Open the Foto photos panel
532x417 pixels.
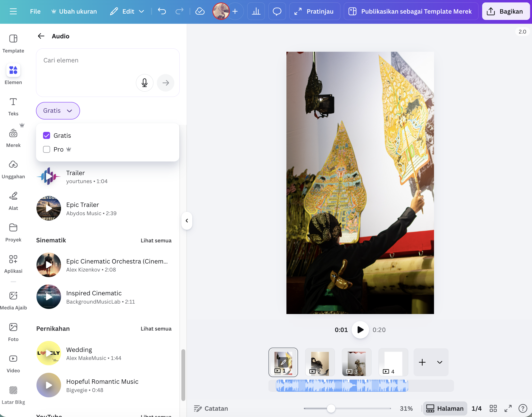click(13, 332)
